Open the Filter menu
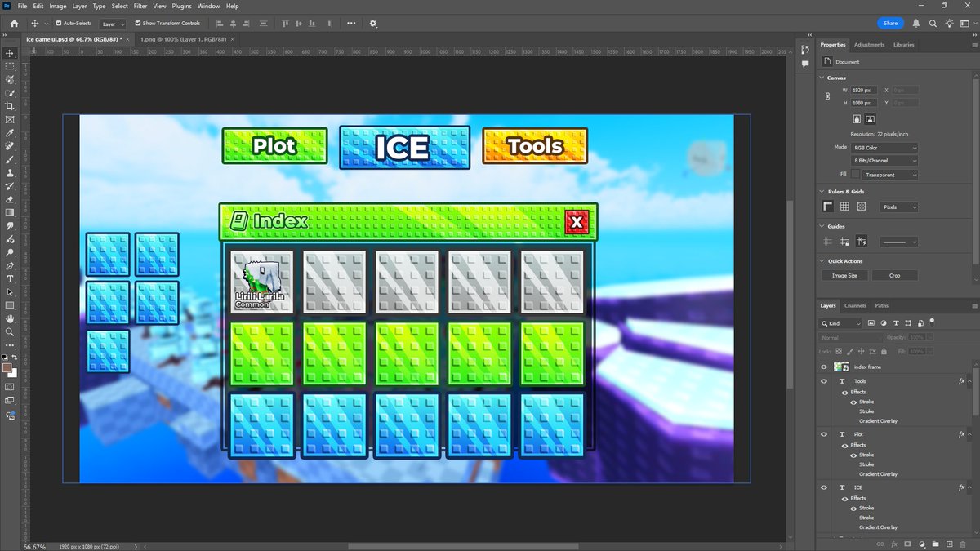 (140, 6)
